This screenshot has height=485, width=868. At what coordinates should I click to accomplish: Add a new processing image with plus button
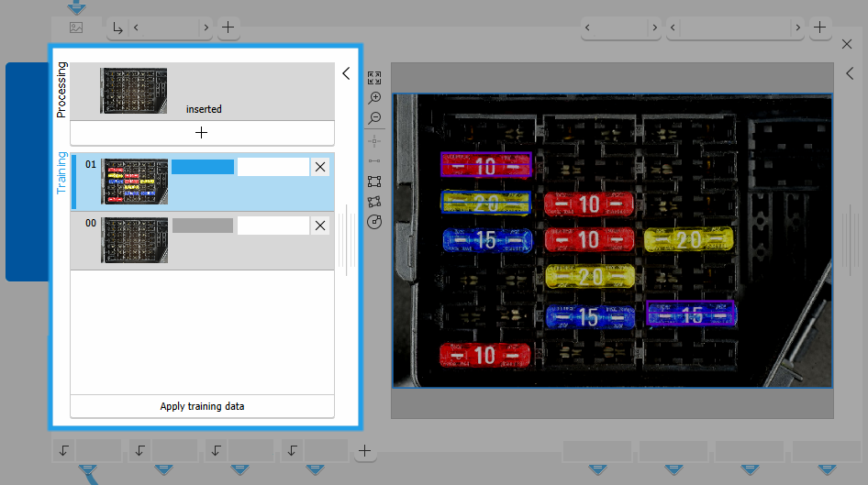point(202,133)
